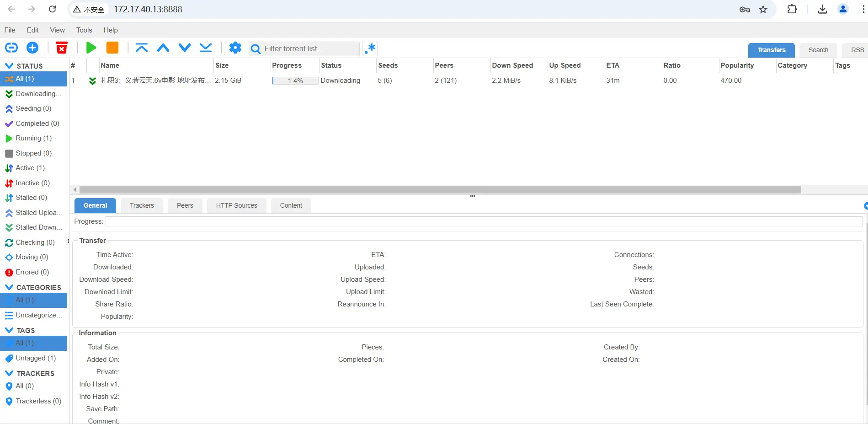Click the torrent list horizontal scrollbar
868x424 pixels.
(440, 189)
